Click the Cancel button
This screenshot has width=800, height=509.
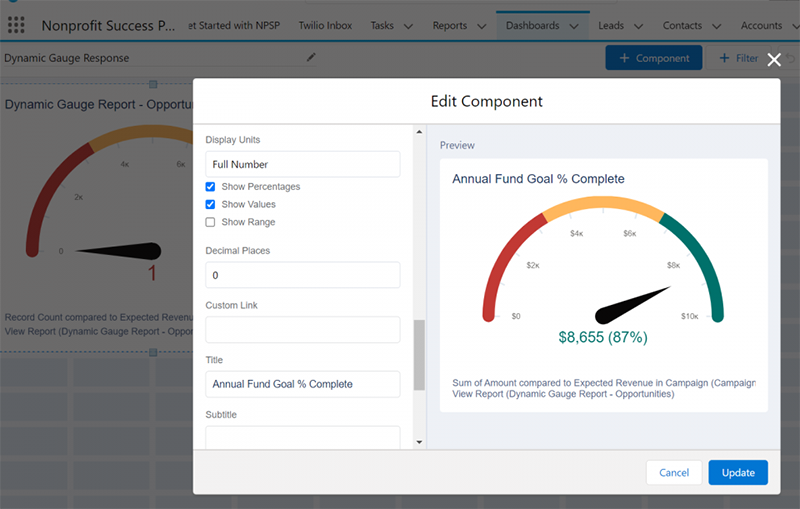pyautogui.click(x=674, y=473)
